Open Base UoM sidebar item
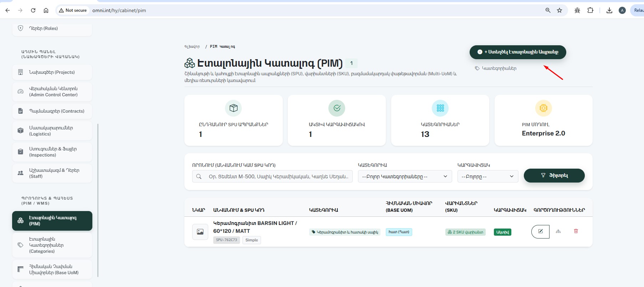The height and width of the screenshot is (287, 644). click(x=52, y=270)
